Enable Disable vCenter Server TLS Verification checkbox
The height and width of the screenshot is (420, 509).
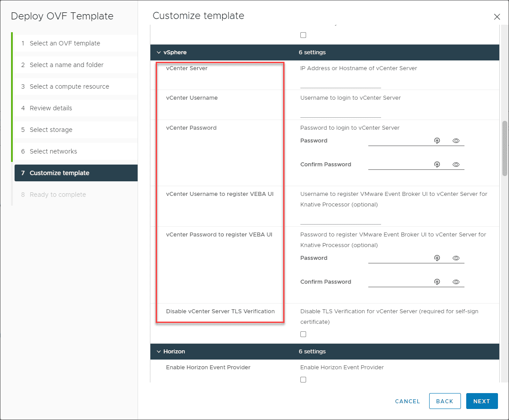(303, 334)
